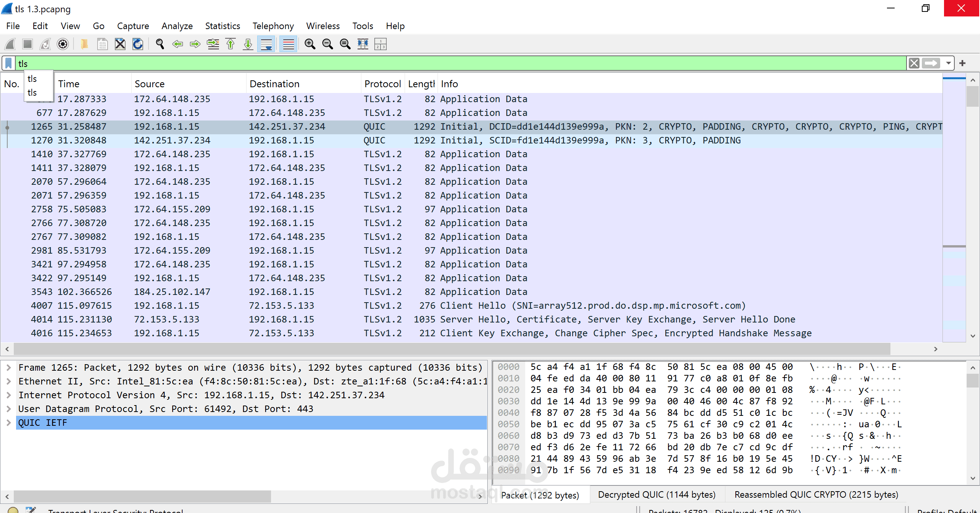This screenshot has height=513, width=980.
Task: Click the packet list horizontal scrollbar
Action: pyautogui.click(x=452, y=349)
